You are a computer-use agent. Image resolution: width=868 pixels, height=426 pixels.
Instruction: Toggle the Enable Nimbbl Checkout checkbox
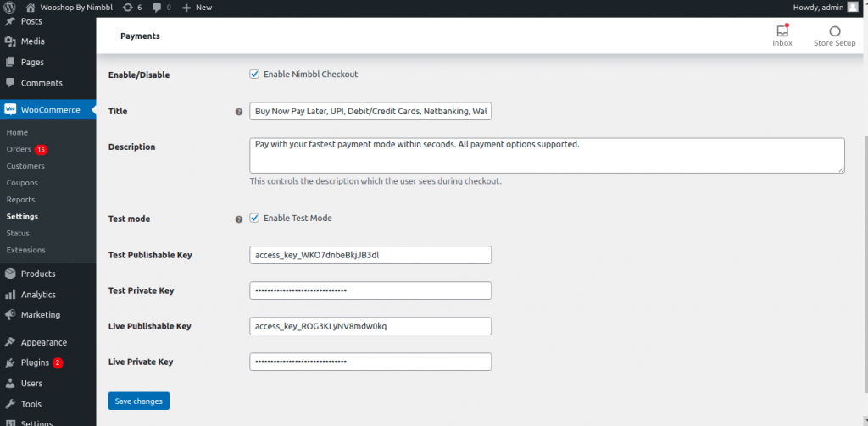click(x=254, y=75)
